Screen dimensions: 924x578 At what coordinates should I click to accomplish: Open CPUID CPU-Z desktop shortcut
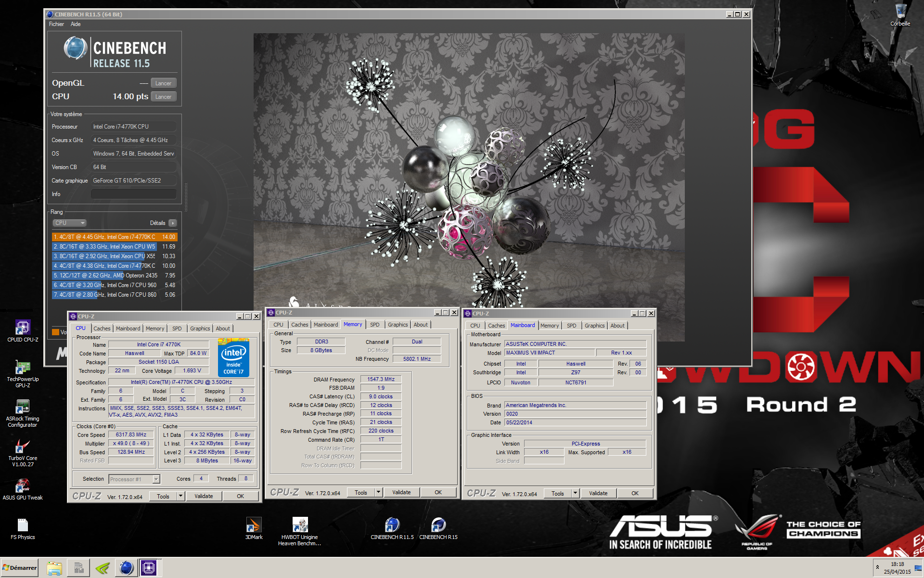23,331
